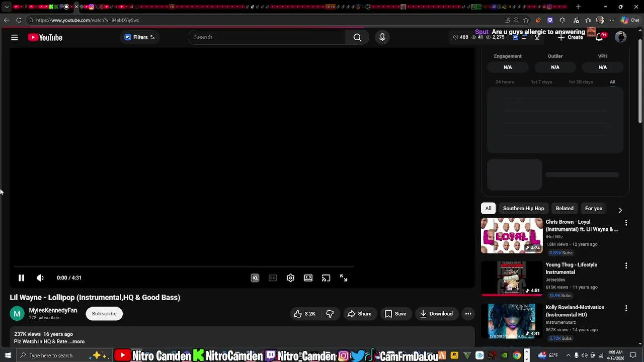
Task: Focus the YouTube search field
Action: (x=267, y=37)
